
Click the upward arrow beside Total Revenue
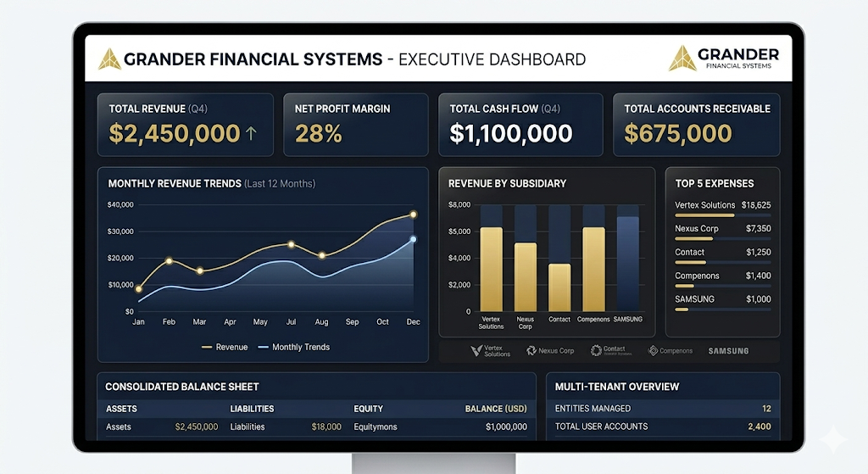coord(251,133)
